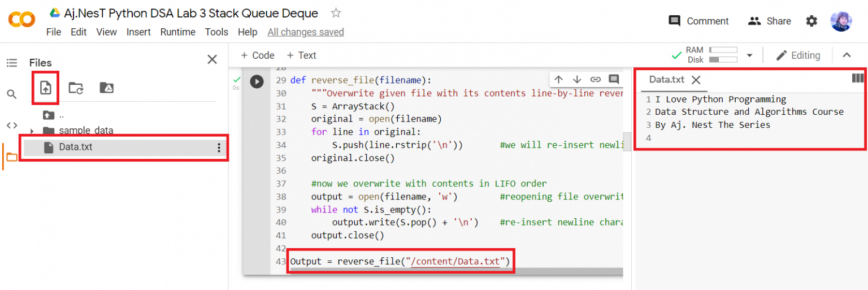
Task: Open the Runtime menu
Action: 177,32
